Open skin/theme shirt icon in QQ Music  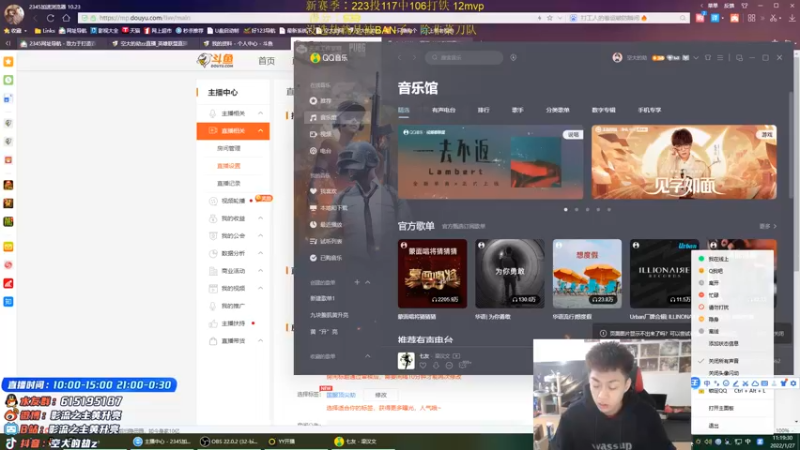708,58
